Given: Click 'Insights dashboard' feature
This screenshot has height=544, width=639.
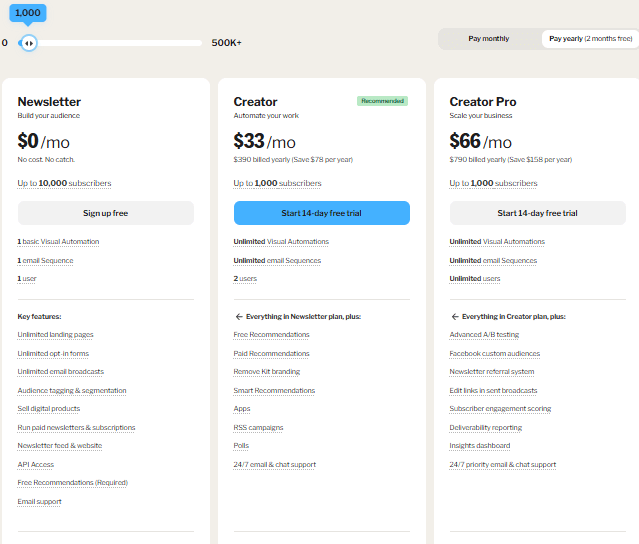Looking at the screenshot, I should click(480, 445).
